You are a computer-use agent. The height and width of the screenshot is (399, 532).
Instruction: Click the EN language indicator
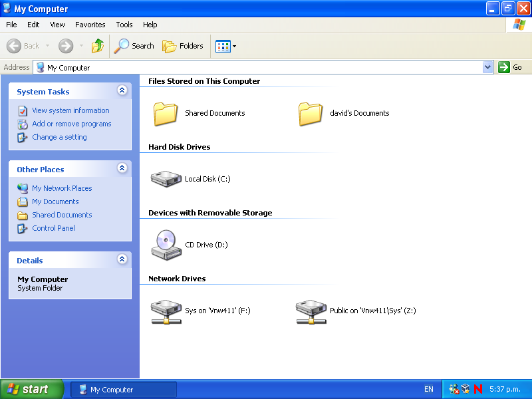tap(428, 389)
